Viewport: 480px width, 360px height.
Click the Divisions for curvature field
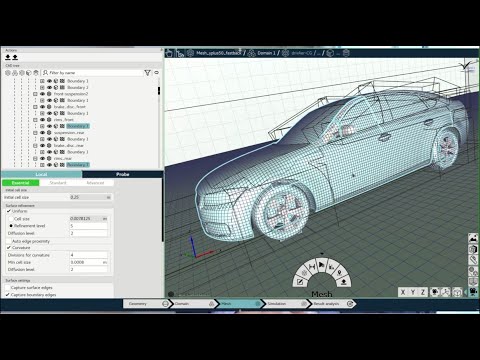coord(89,255)
